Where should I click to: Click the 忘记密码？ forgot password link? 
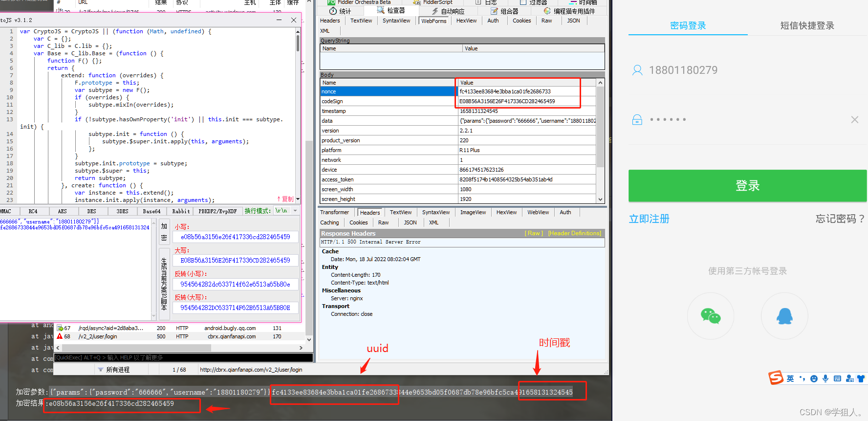click(x=841, y=219)
